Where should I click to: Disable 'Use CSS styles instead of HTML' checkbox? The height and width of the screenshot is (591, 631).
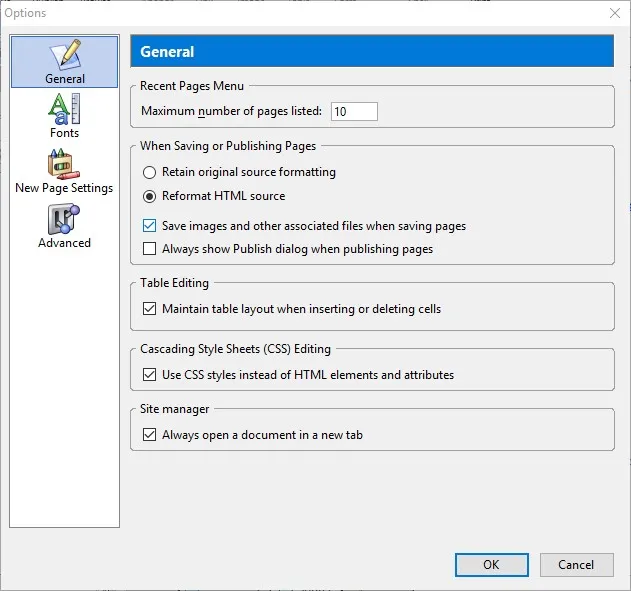(149, 375)
